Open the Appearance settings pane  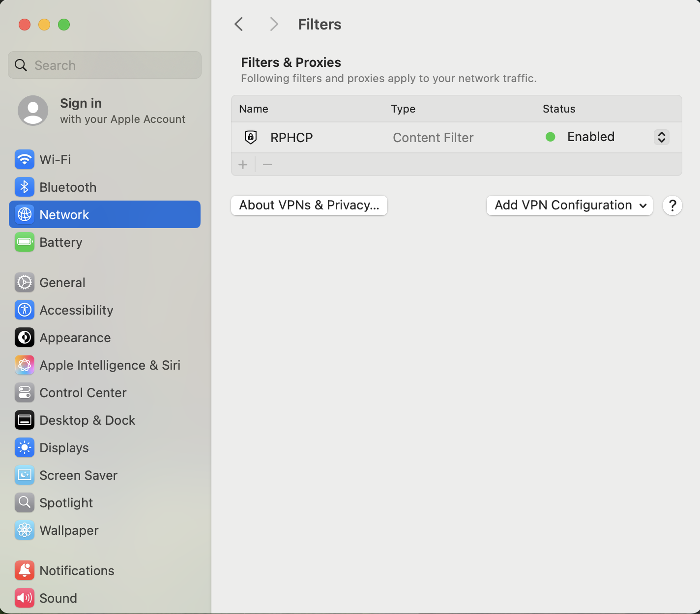tap(75, 338)
